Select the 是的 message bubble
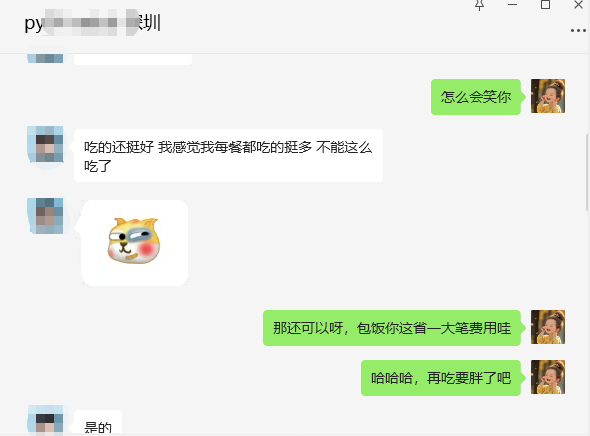 point(98,423)
